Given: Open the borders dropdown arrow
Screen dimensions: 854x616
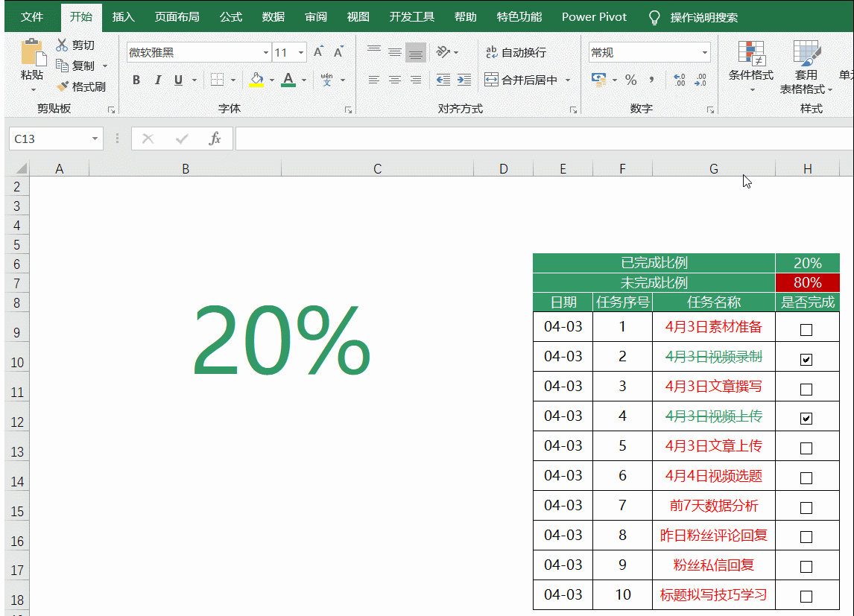Looking at the screenshot, I should click(x=233, y=80).
